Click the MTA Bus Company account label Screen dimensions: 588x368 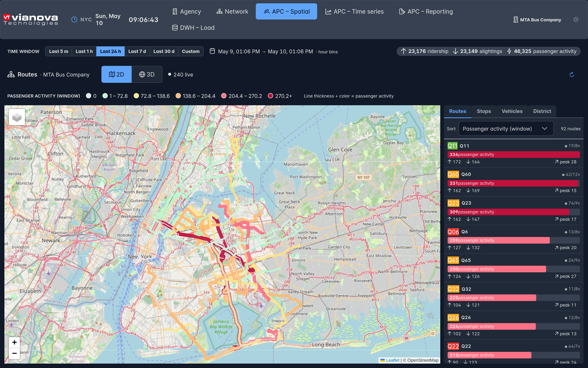click(541, 20)
